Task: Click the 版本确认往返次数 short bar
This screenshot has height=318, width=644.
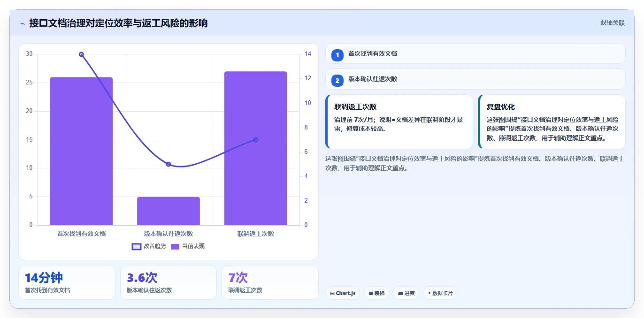Action: click(169, 211)
